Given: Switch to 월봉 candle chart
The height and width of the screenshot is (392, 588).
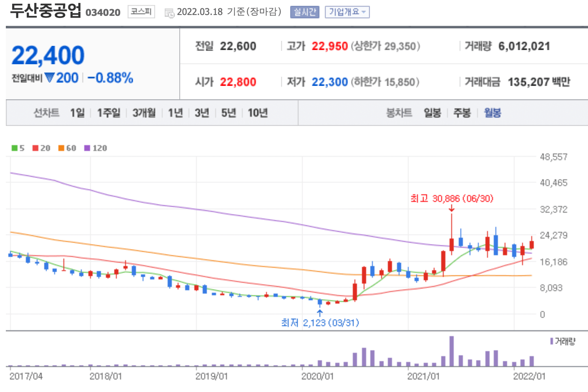Looking at the screenshot, I should [493, 113].
